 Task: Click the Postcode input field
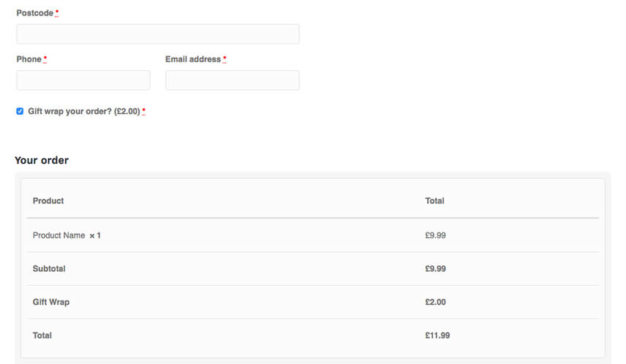click(158, 34)
